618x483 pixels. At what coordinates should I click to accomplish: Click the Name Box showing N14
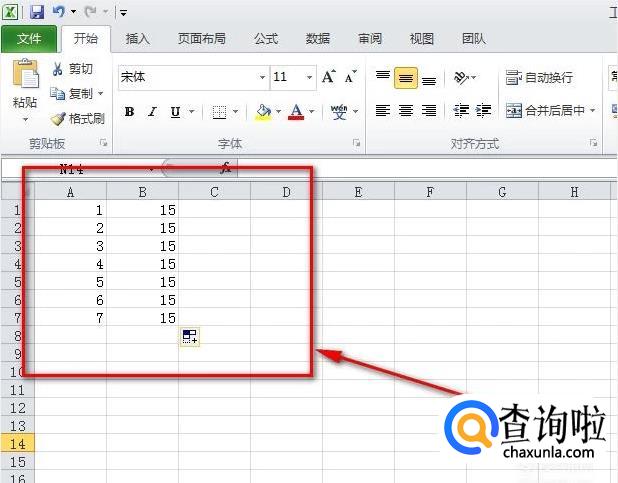pos(78,169)
